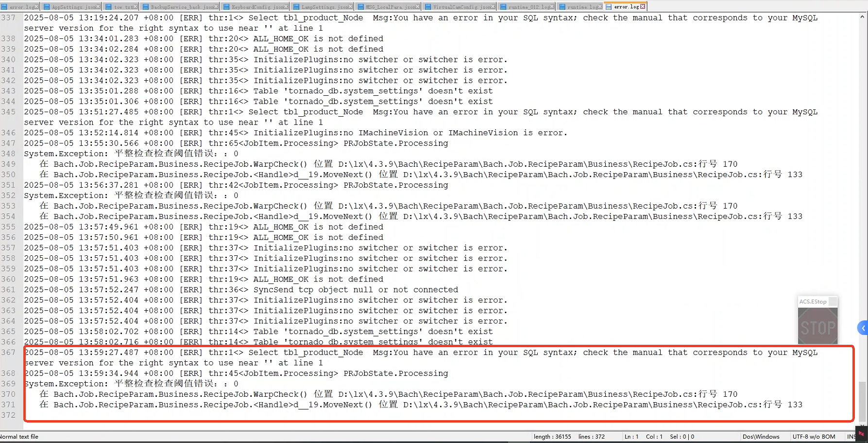Click the UTF-8 w/o BOM encoding indicator
Screen dimensions: 868x443
814,437
